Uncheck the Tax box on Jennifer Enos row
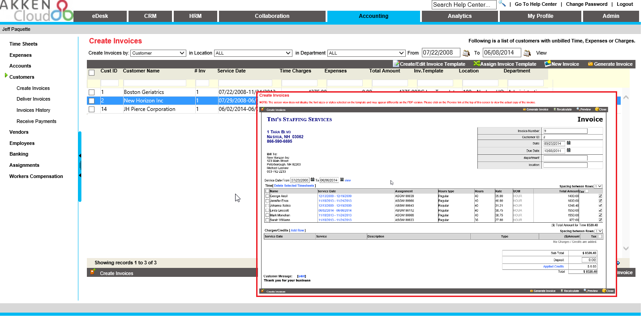The width and height of the screenshot is (644, 318). [x=600, y=201]
